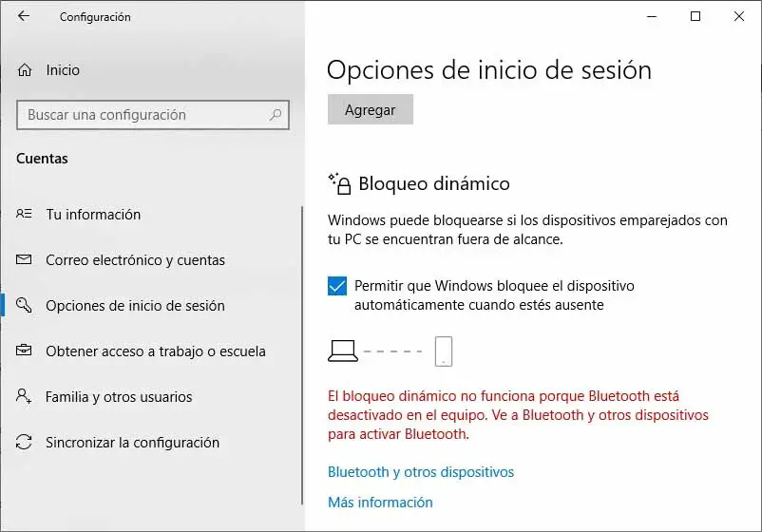Follow the Más información link

(380, 503)
